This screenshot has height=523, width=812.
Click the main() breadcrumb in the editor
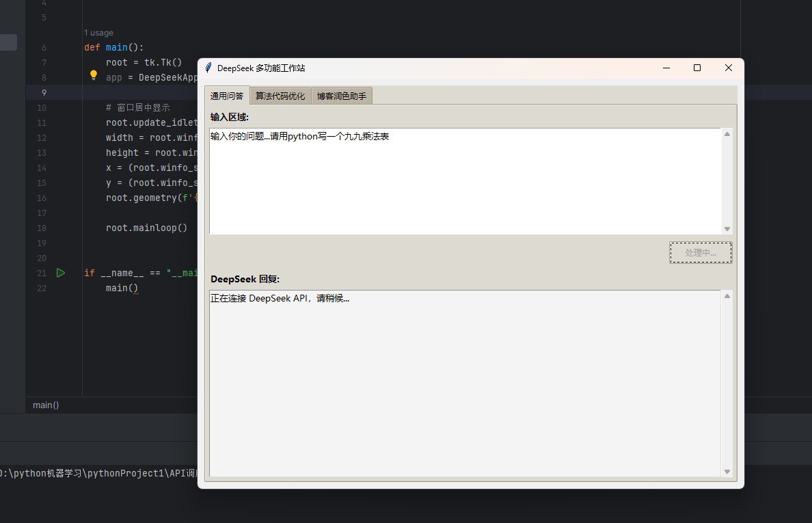46,405
